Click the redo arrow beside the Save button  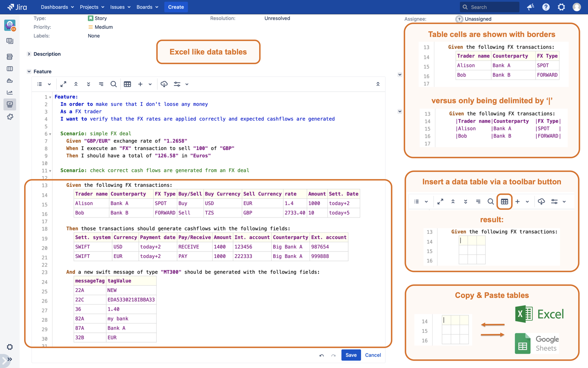click(333, 355)
